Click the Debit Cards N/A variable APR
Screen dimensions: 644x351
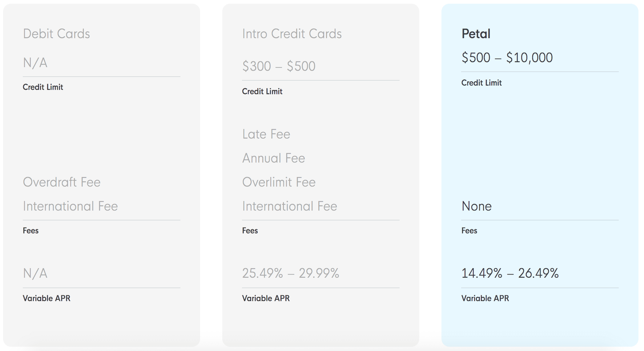coord(35,273)
